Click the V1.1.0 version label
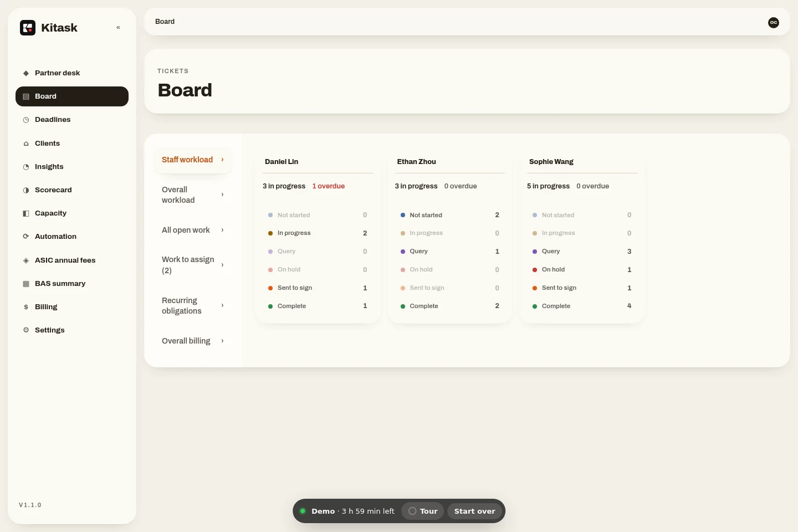The height and width of the screenshot is (532, 798). click(x=30, y=505)
